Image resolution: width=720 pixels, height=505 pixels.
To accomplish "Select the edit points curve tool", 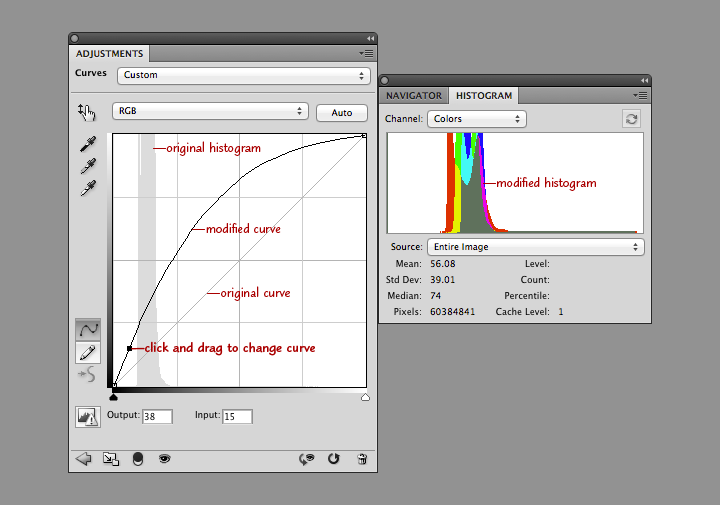I will 88,330.
